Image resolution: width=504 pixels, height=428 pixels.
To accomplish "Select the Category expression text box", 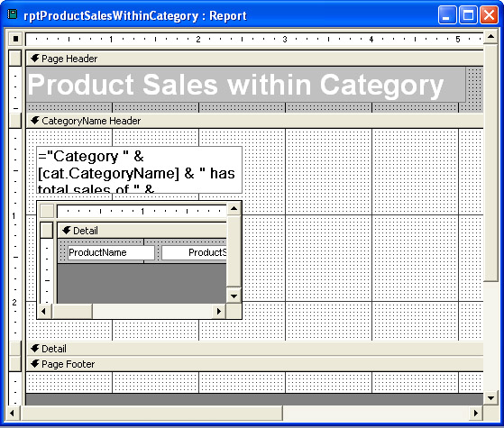I will click(140, 170).
